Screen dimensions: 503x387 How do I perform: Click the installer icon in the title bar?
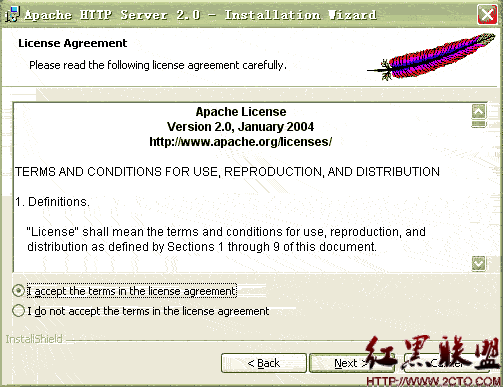pos(12,14)
